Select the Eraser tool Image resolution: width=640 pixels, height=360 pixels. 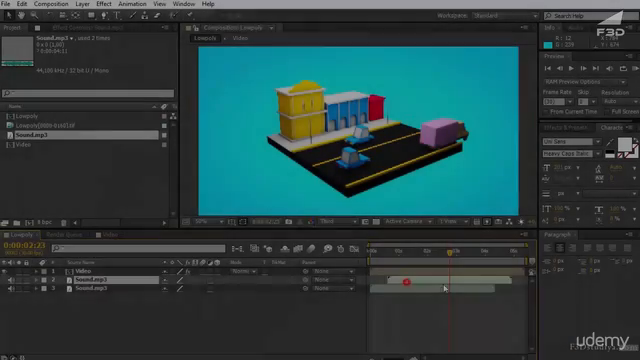157,16
